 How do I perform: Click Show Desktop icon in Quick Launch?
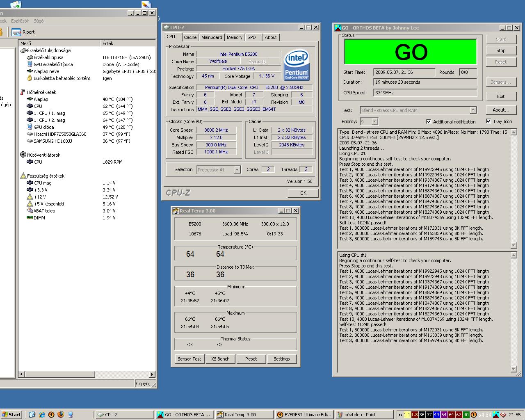click(x=32, y=415)
